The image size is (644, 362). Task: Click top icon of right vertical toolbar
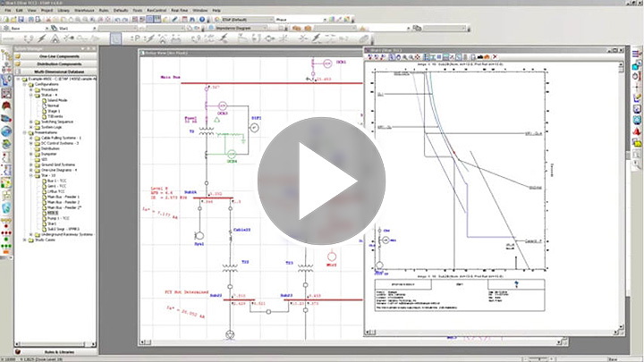point(637,54)
